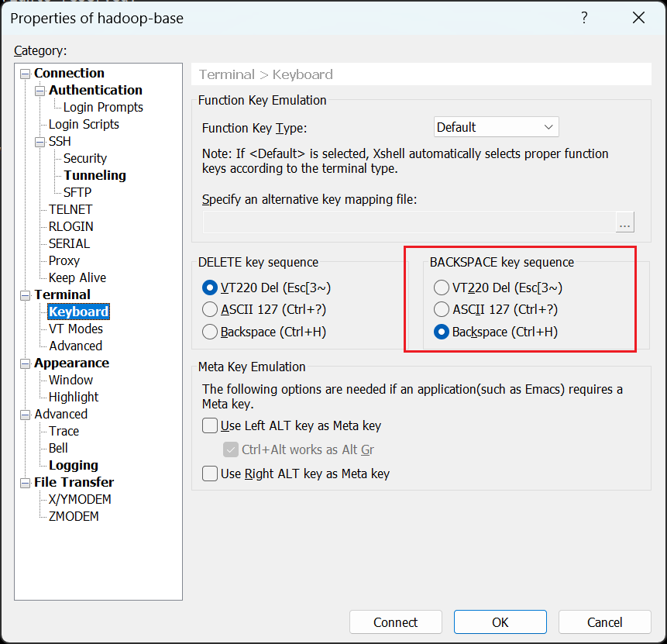Select Appearance category
Image resolution: width=667 pixels, height=644 pixels.
point(72,363)
